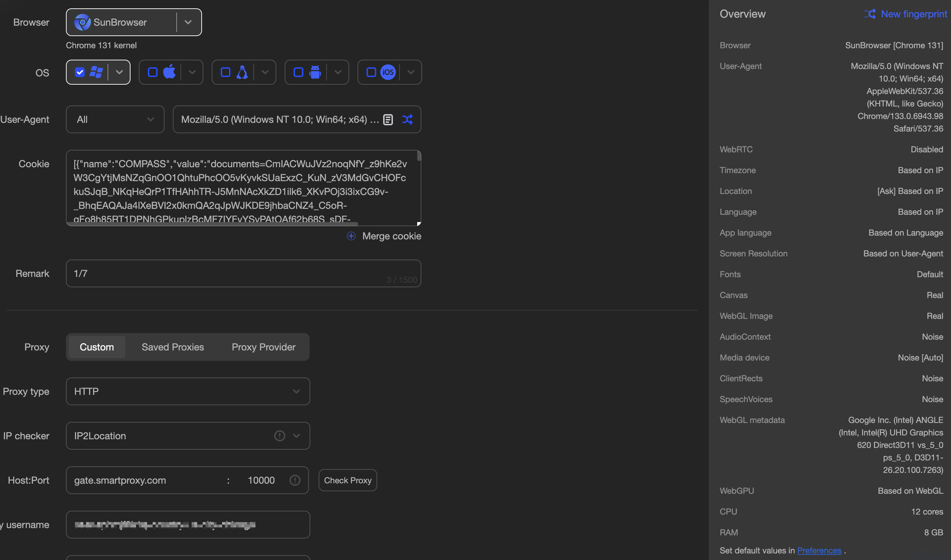Uncheck the Windows OS checkbox

(79, 72)
